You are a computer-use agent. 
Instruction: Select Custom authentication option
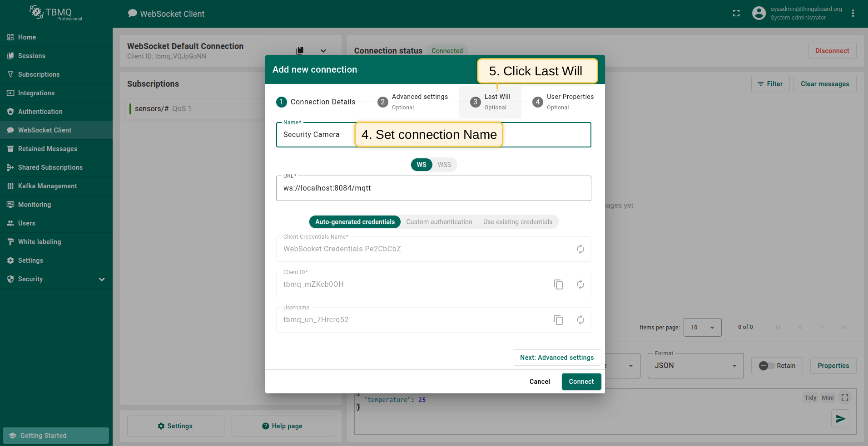[x=439, y=222]
